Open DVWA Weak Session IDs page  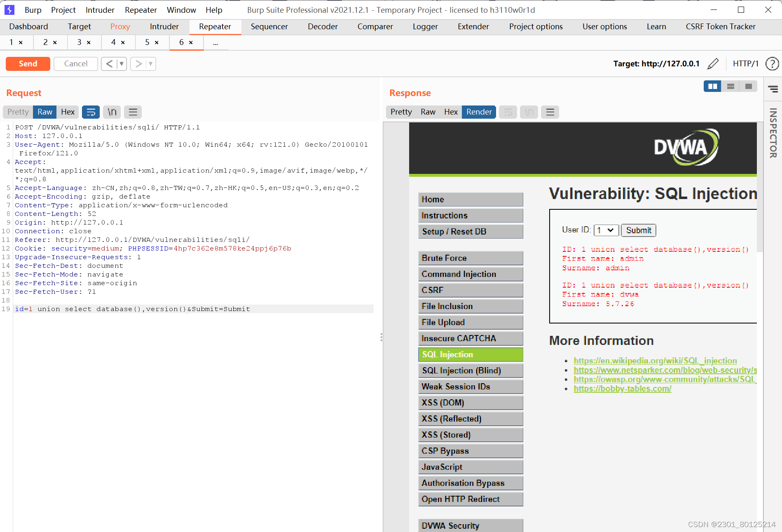(x=471, y=387)
